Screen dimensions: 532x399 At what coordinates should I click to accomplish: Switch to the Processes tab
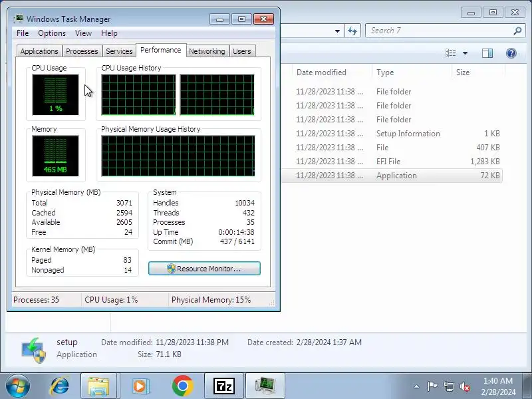point(82,51)
